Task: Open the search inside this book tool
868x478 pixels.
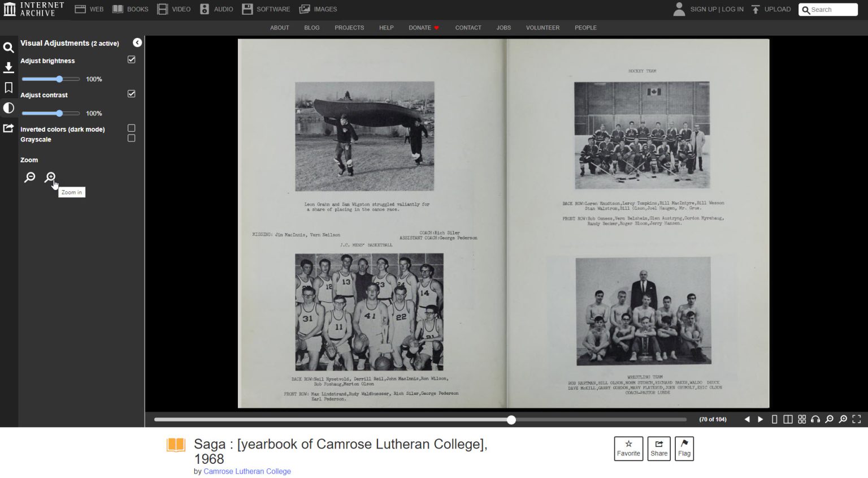Action: click(8, 48)
